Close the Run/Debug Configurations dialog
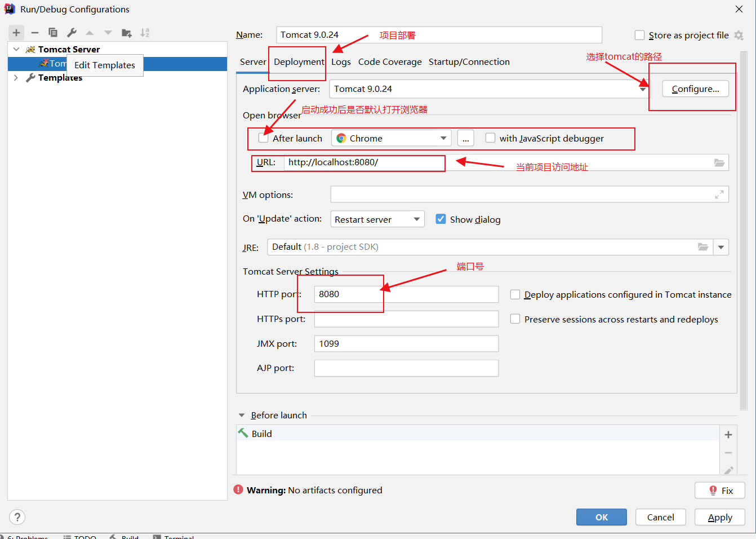 click(x=739, y=9)
